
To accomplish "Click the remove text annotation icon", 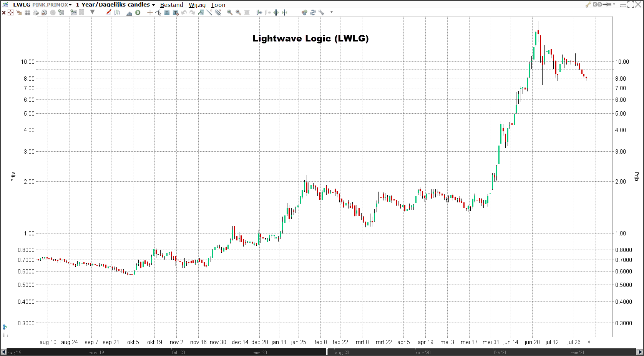I will click(176, 12).
